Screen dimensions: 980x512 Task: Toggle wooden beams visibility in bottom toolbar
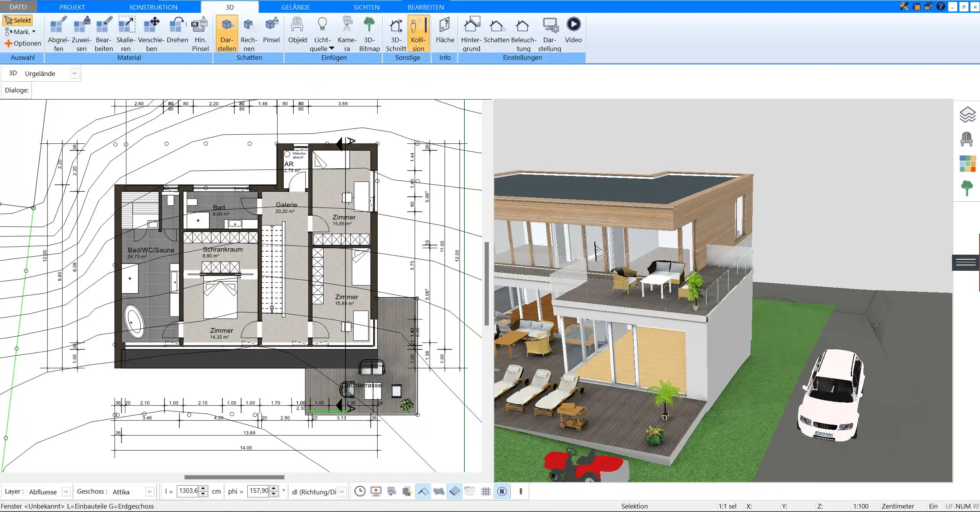(439, 491)
